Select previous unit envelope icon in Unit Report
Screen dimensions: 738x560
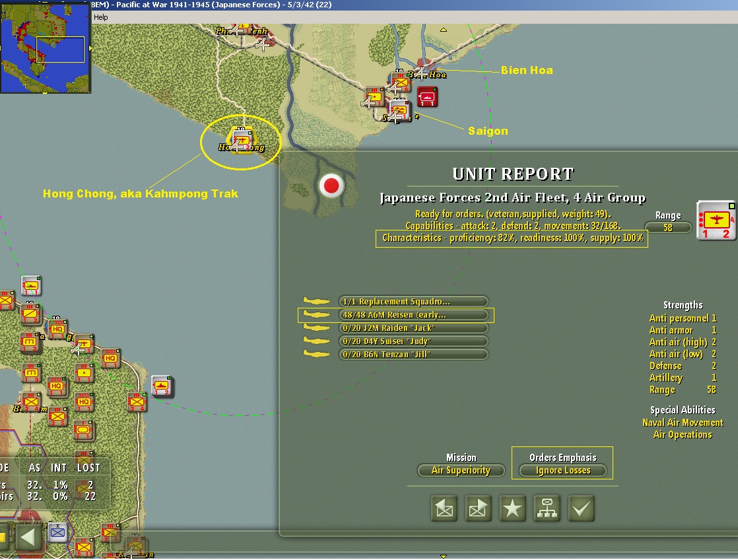[444, 508]
